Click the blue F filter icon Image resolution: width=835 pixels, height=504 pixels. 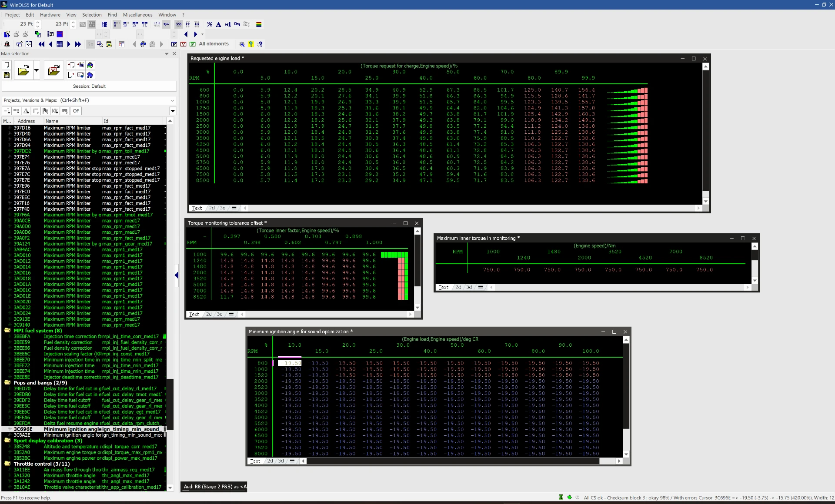tap(174, 44)
